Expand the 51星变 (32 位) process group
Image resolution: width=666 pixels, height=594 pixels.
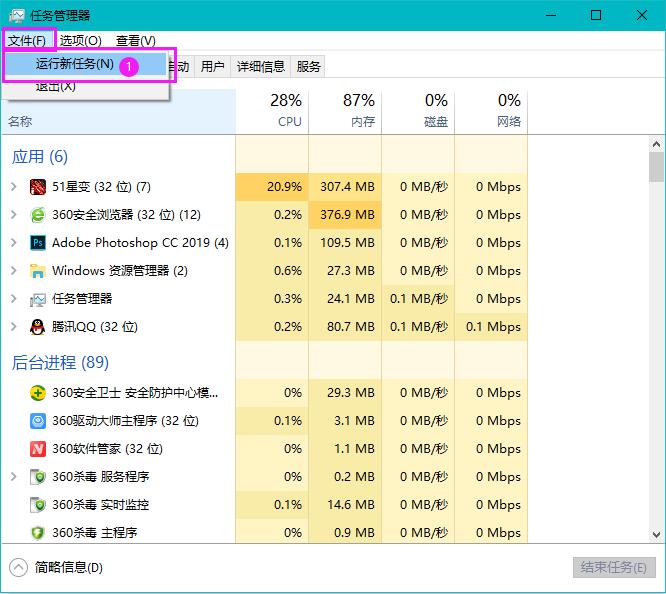[14, 187]
